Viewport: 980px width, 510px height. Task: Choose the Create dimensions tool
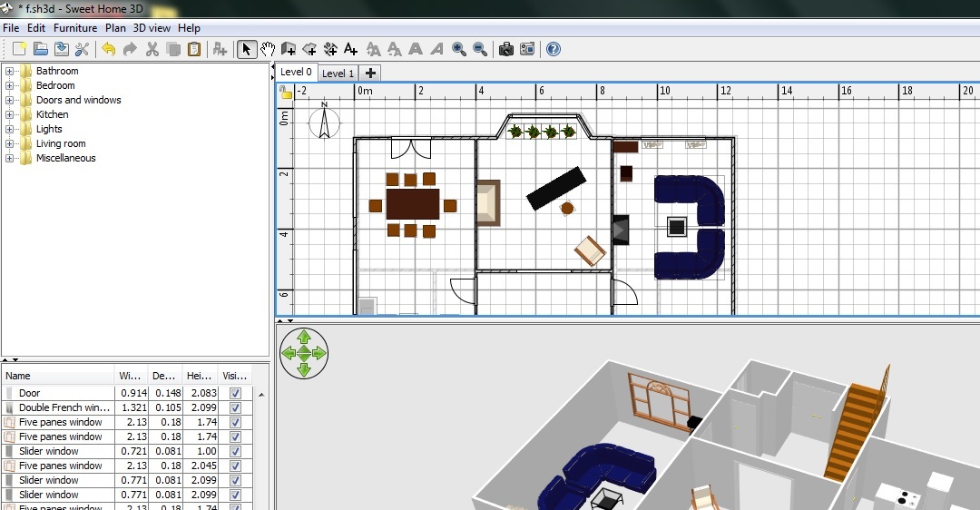(330, 49)
